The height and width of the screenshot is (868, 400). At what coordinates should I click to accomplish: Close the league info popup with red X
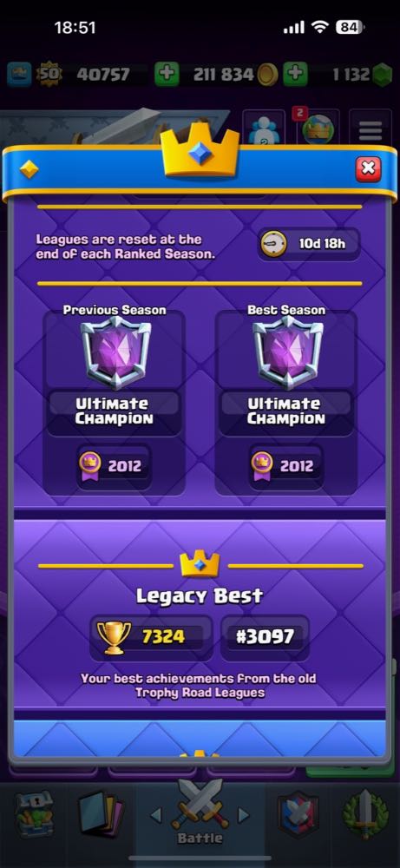point(368,168)
